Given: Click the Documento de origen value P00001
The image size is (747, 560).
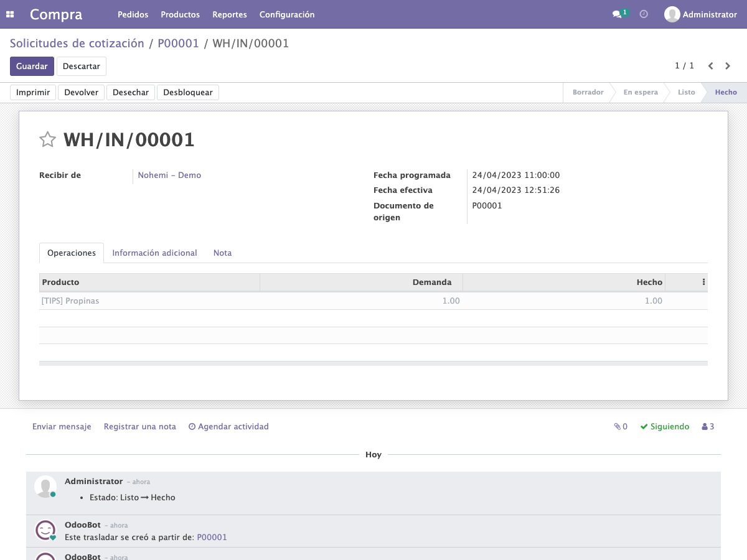Looking at the screenshot, I should (x=487, y=206).
